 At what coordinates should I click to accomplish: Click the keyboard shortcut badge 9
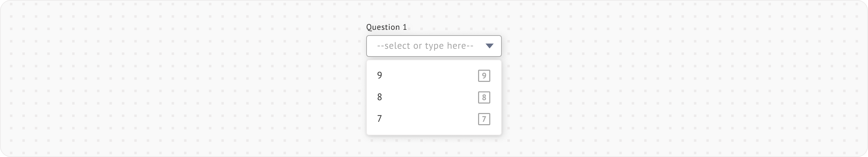pos(484,75)
